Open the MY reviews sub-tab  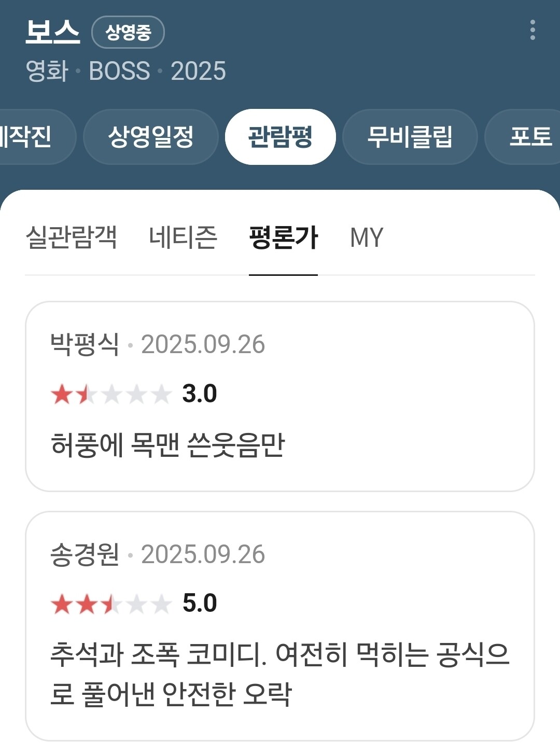click(366, 237)
